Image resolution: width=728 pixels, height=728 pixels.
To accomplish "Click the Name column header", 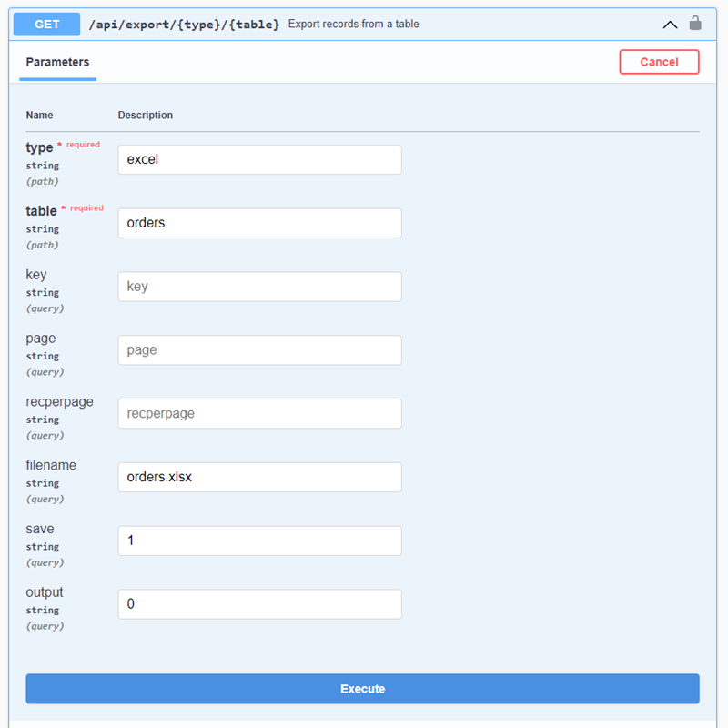I will [39, 116].
